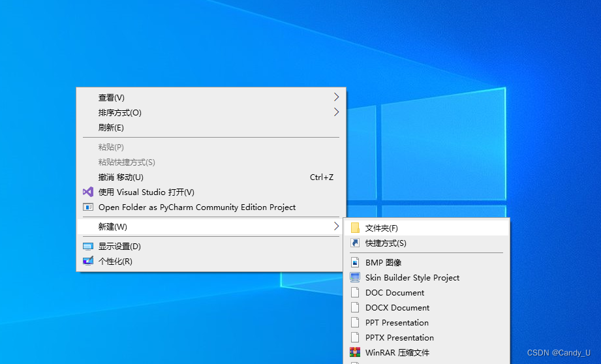Expand the 排序方式(O) submenu arrow
601x364 pixels.
pos(336,112)
